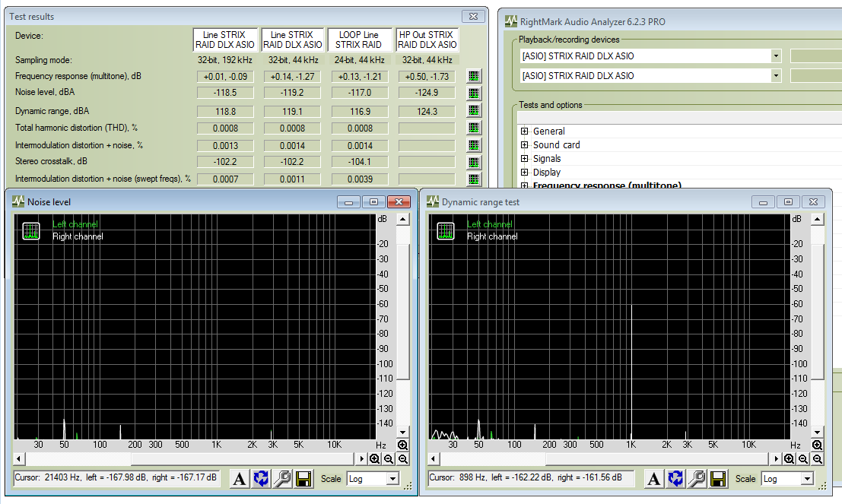Screen dimensions: 842x504
Task: Save the Dynamic range test graph with floppy icon
Action: coord(718,479)
